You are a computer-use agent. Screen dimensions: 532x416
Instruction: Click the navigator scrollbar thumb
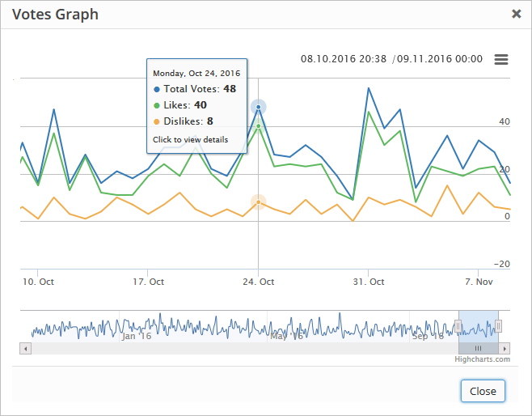click(x=479, y=349)
